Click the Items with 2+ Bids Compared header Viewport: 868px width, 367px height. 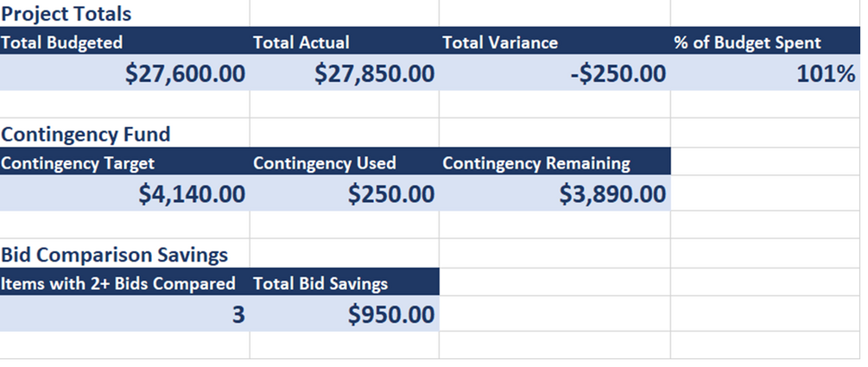(x=124, y=283)
